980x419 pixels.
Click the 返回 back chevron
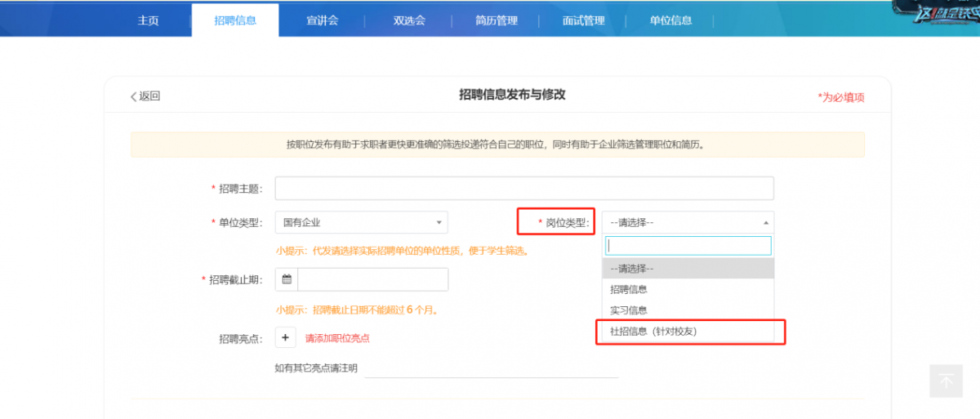point(134,96)
